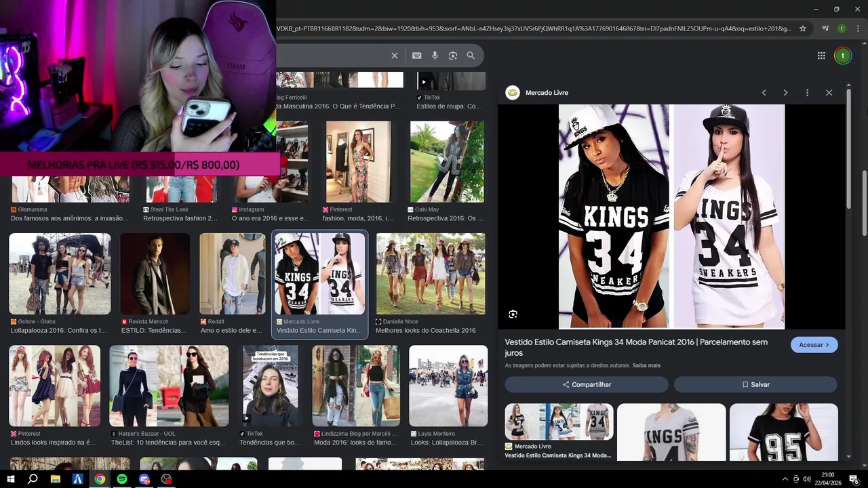Bookmark this page with the star icon
The height and width of the screenshot is (488, 868).
(x=803, y=28)
